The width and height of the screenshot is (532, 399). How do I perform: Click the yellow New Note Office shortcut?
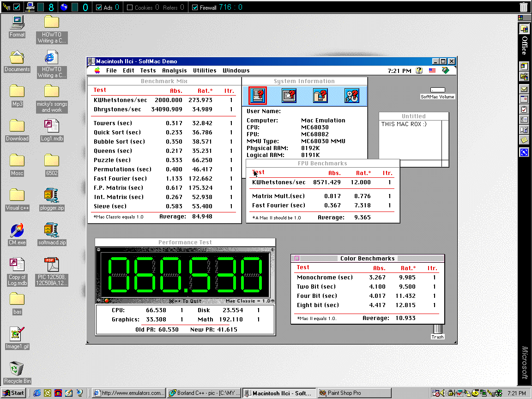click(x=524, y=140)
